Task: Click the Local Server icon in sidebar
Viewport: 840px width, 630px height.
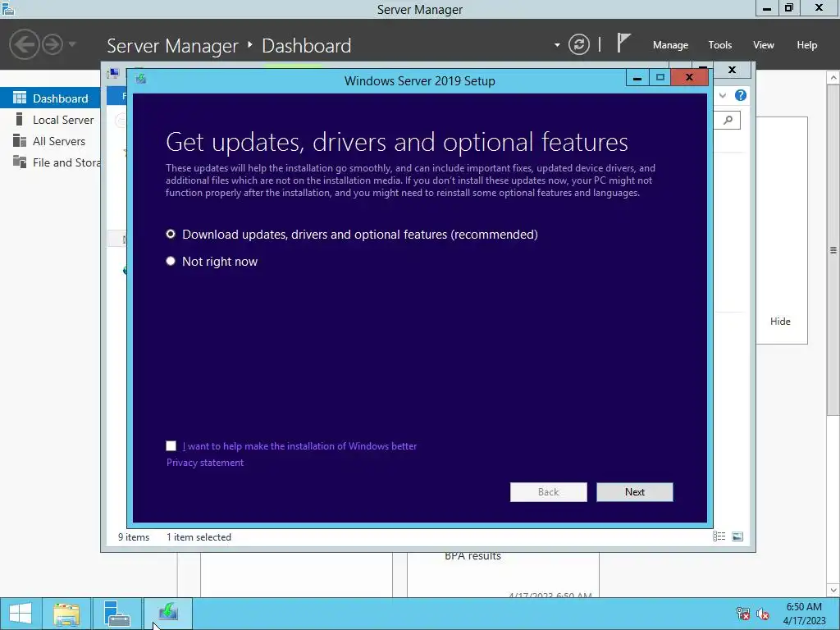Action: 20,119
